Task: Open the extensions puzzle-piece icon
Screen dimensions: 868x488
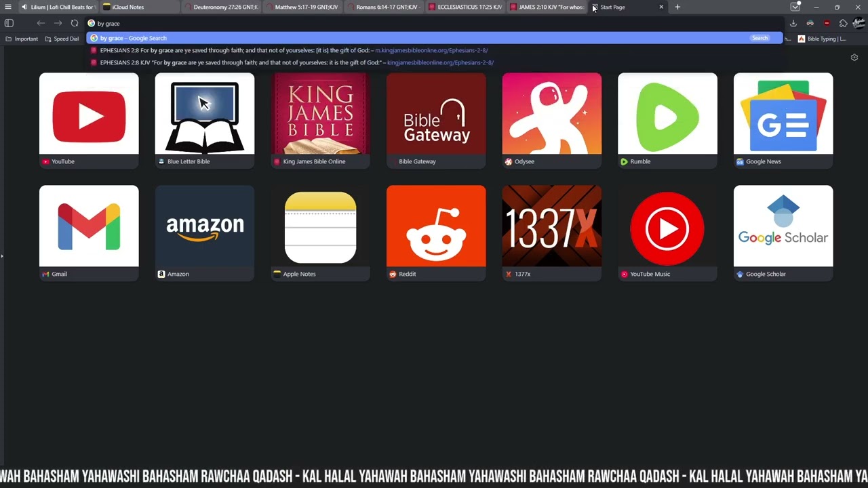Action: (843, 23)
